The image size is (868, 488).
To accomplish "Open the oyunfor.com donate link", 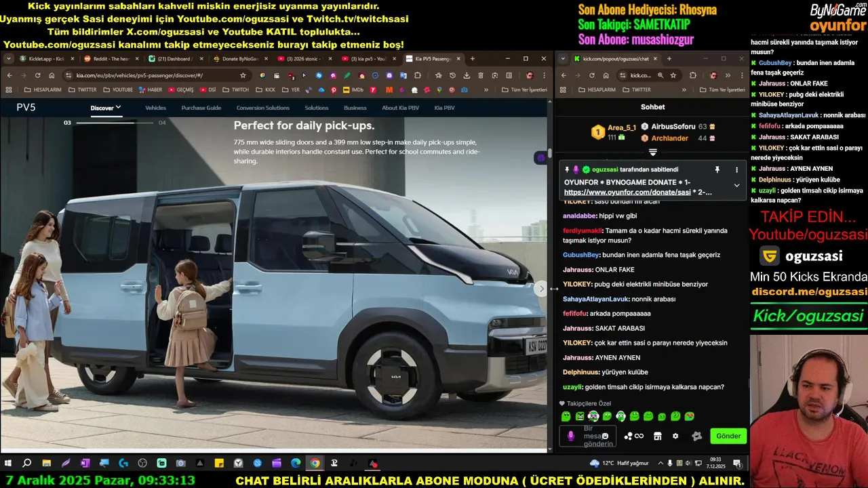I will [x=627, y=192].
